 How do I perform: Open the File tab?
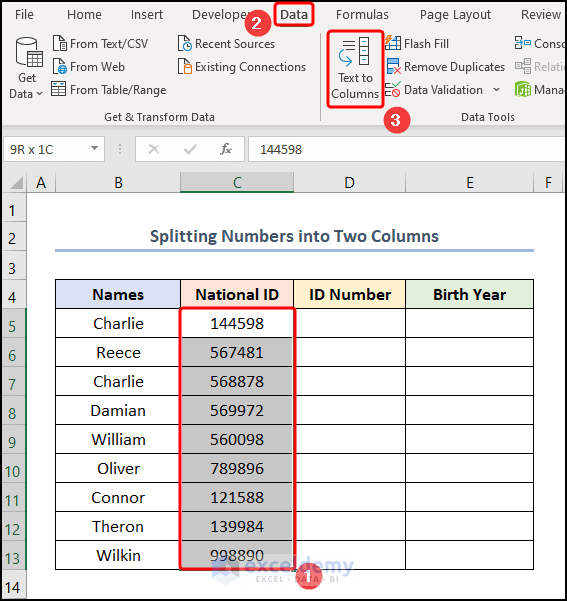[x=24, y=15]
